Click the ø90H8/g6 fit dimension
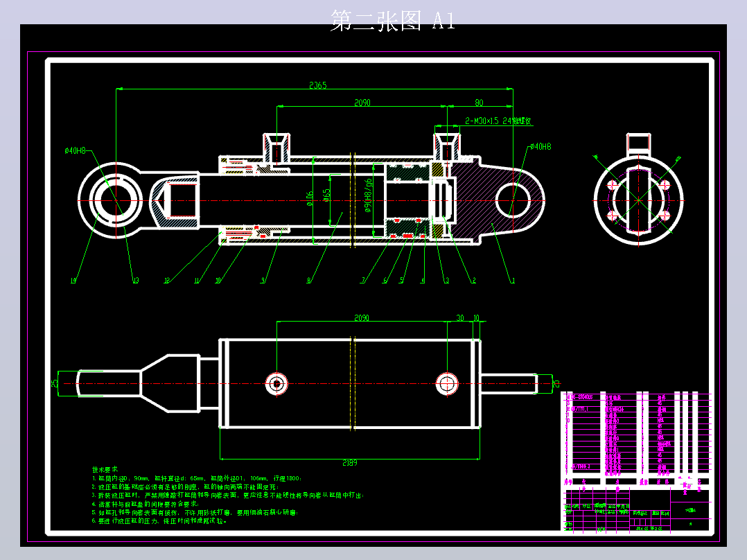The height and width of the screenshot is (560, 747). (x=368, y=195)
